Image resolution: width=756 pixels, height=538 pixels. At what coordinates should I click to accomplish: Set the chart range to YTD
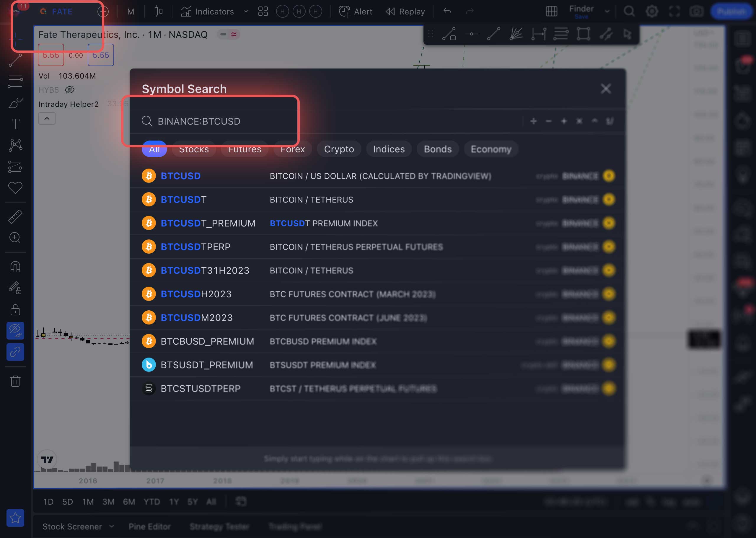152,502
